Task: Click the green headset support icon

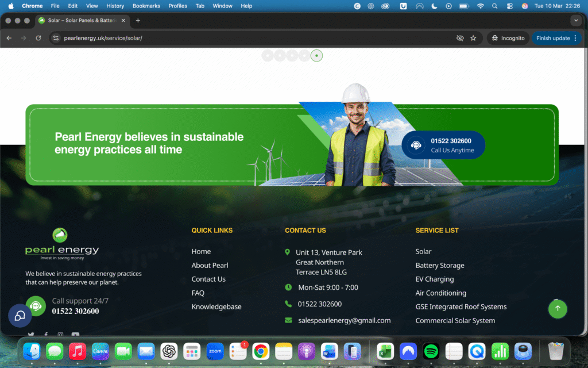Action: (36, 306)
